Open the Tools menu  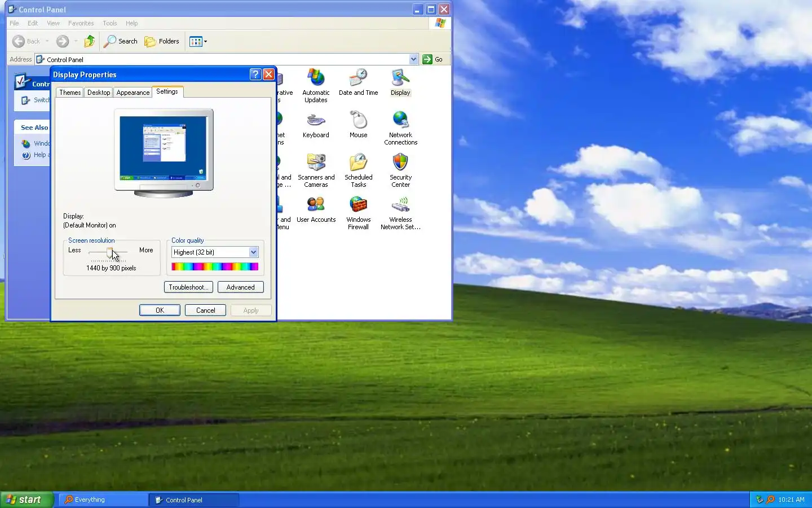[x=109, y=23]
